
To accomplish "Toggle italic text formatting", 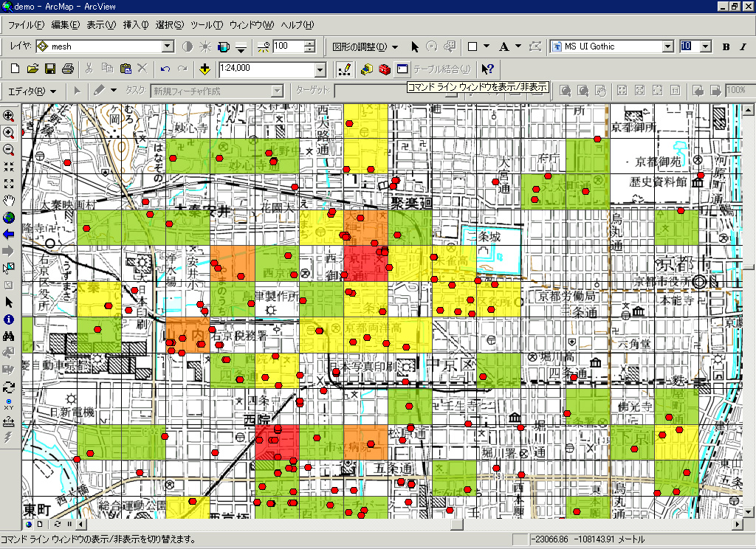I will 743,46.
